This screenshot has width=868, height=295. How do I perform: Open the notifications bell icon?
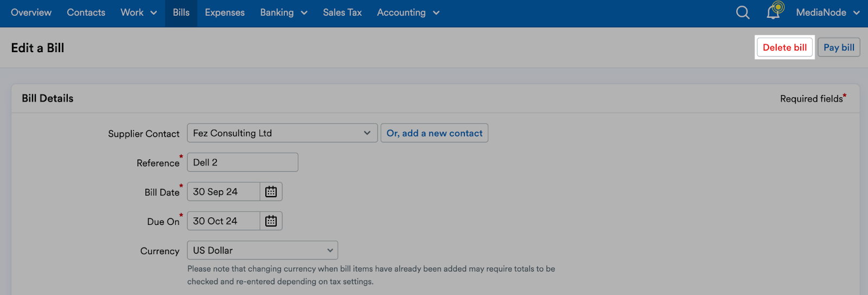click(x=774, y=11)
